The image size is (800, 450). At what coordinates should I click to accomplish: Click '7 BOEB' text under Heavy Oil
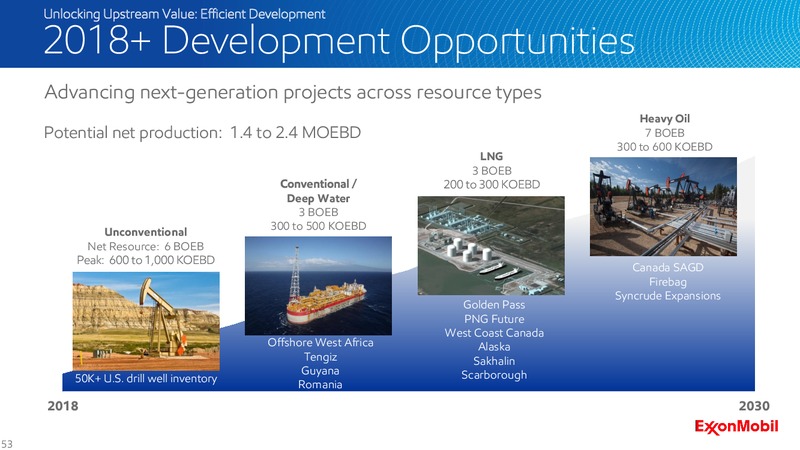664,133
